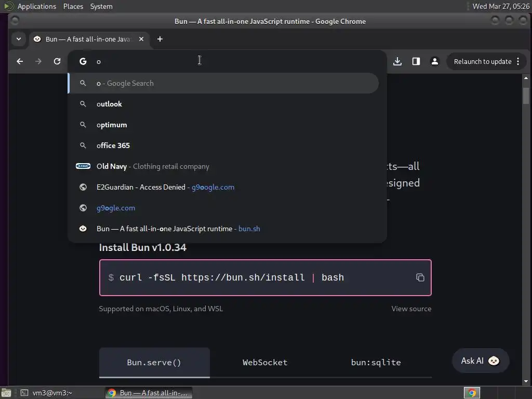Click the Old Navy logo suggestion icon
The image size is (532, 399).
[83, 166]
